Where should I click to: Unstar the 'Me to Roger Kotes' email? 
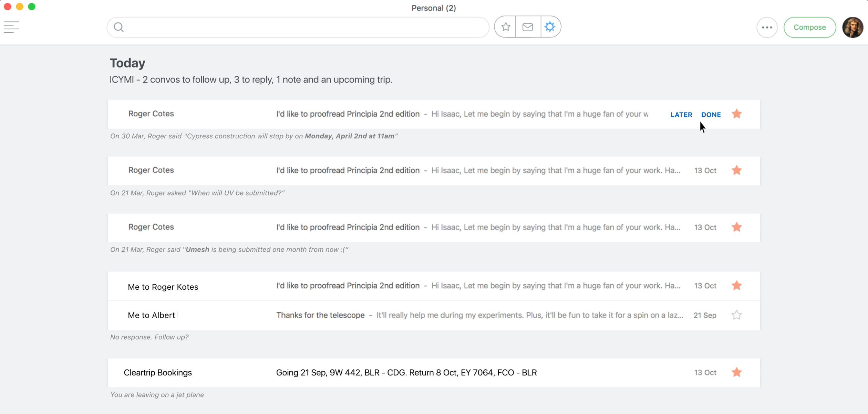click(736, 286)
